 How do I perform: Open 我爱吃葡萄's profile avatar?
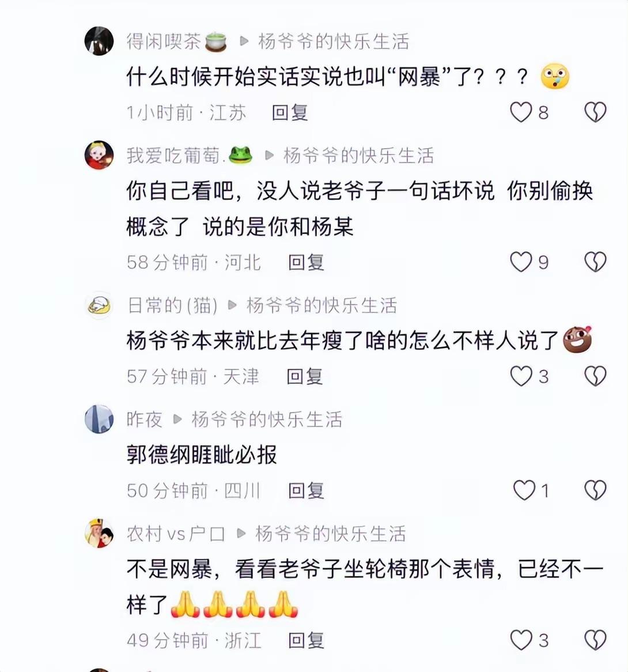99,155
